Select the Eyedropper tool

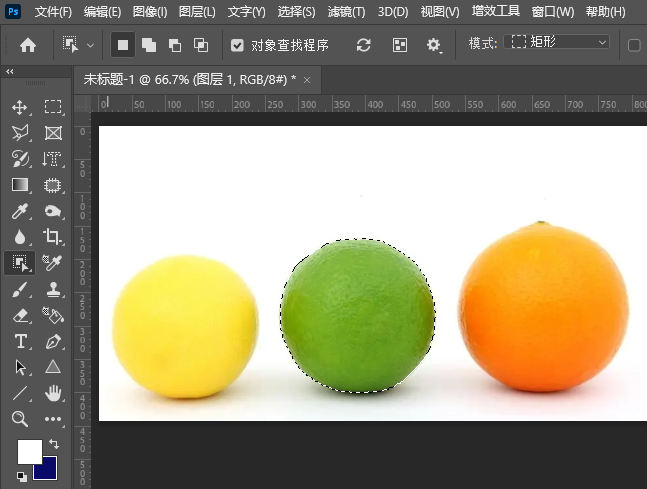pyautogui.click(x=20, y=211)
